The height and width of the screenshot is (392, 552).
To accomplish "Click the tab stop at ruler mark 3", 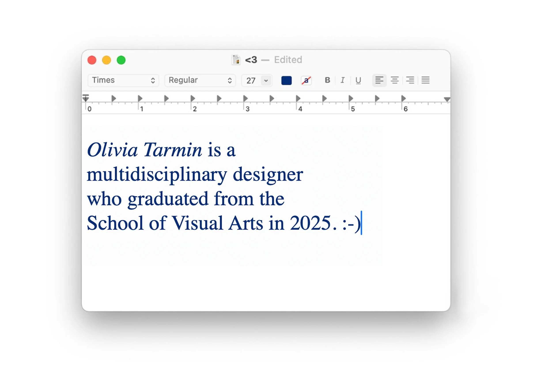I will (x=245, y=98).
